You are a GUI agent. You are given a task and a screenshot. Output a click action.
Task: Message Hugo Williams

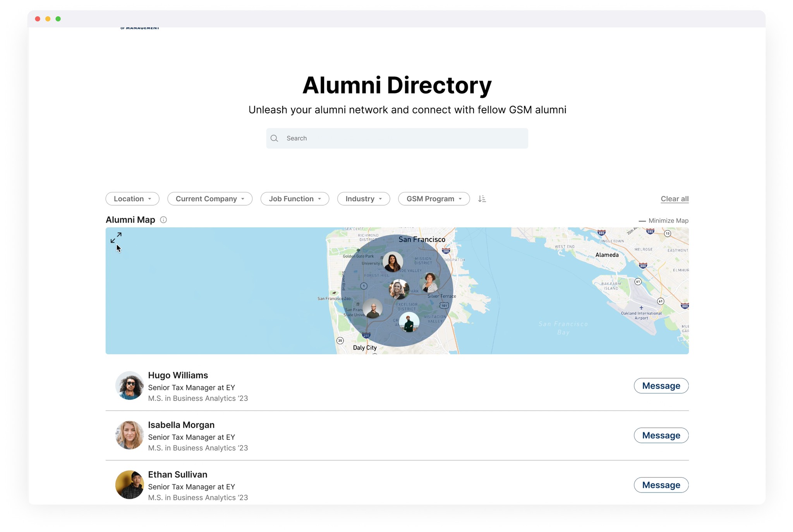click(x=661, y=386)
